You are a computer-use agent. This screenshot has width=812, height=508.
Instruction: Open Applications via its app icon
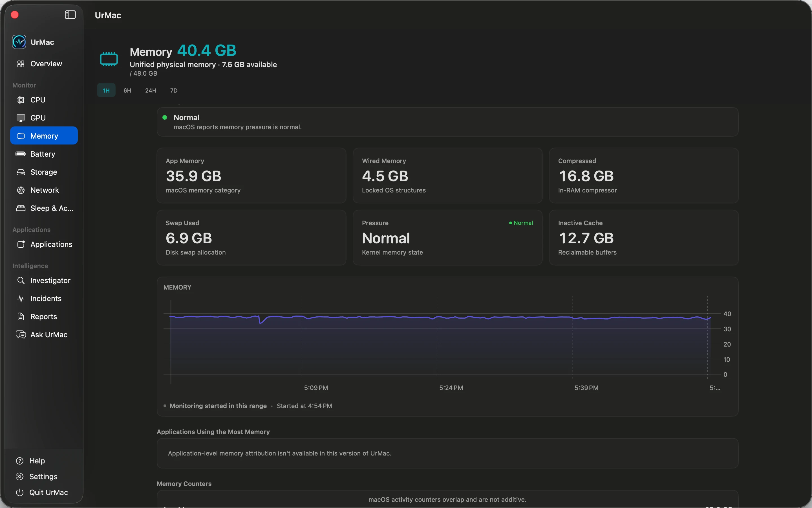click(x=21, y=244)
